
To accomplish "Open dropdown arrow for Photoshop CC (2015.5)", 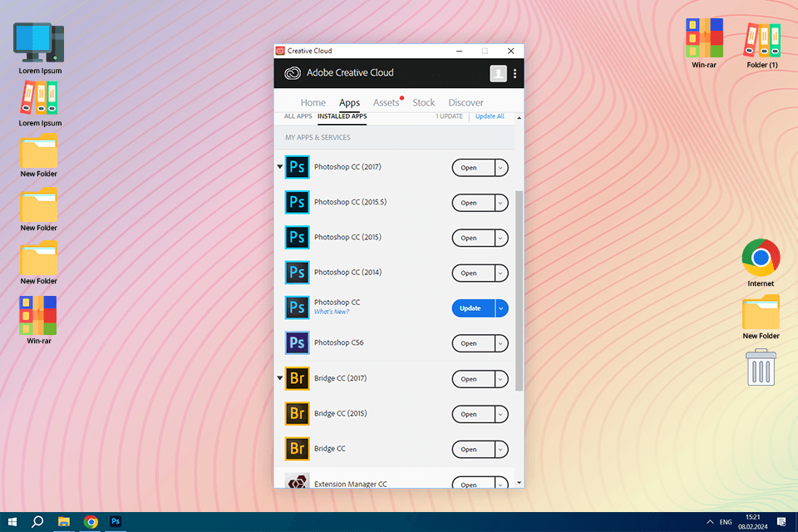I will point(500,203).
